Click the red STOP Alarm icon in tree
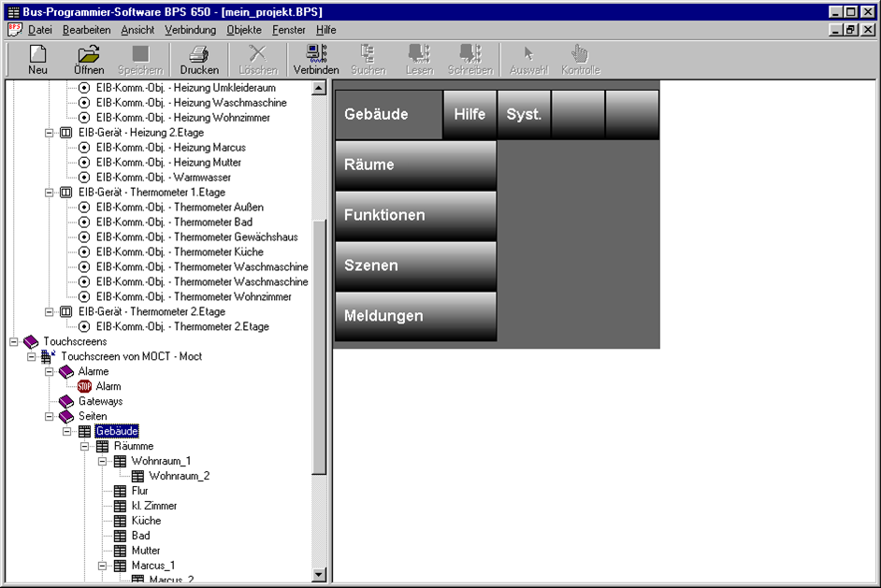The height and width of the screenshot is (588, 881). point(84,386)
